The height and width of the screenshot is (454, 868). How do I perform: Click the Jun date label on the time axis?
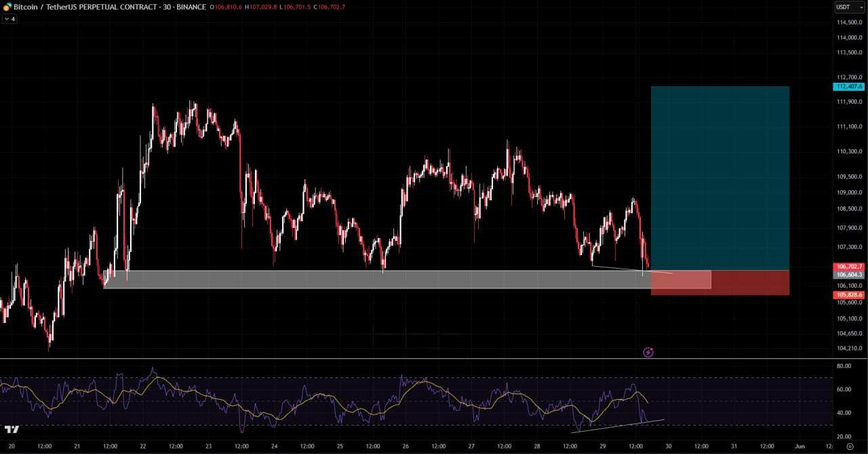800,447
